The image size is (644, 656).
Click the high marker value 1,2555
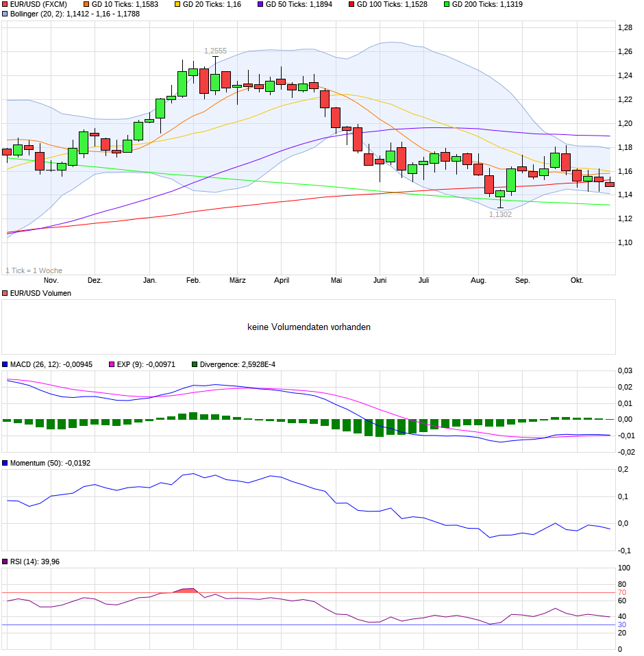click(216, 51)
